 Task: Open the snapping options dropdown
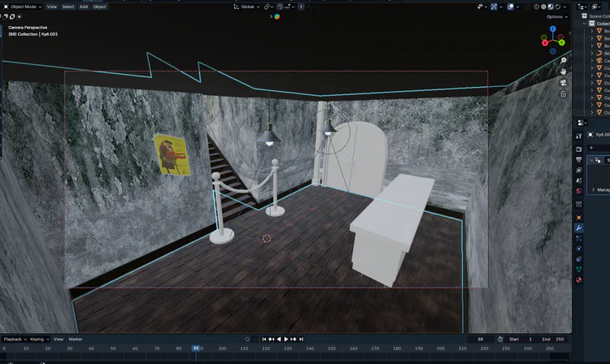tap(289, 6)
